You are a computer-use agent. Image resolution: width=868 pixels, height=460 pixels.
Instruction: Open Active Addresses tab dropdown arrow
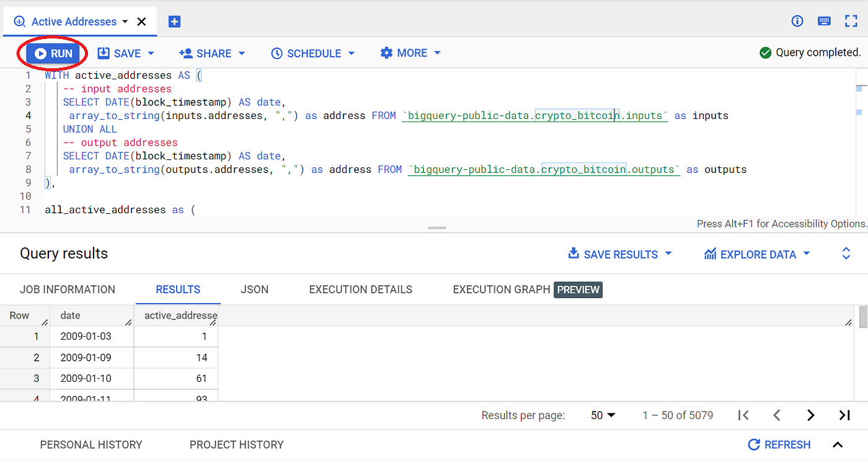tap(125, 22)
